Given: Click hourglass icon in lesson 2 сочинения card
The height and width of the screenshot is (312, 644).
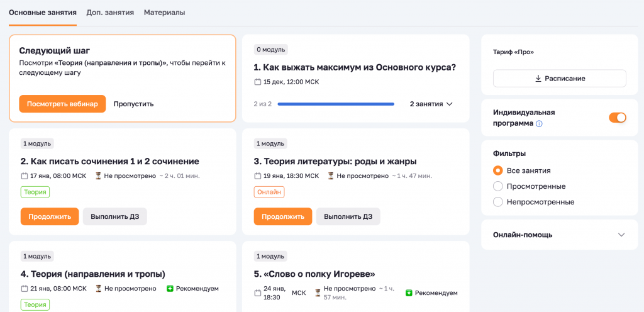Looking at the screenshot, I should (98, 176).
